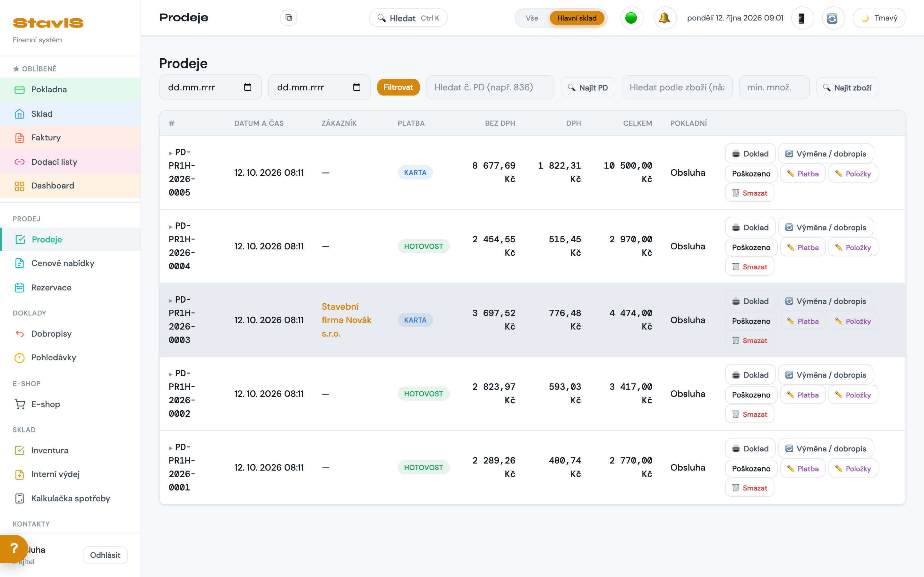Screen dimensions: 924x577
Task: Open the calendar picker in the second date field
Action: 357,87
